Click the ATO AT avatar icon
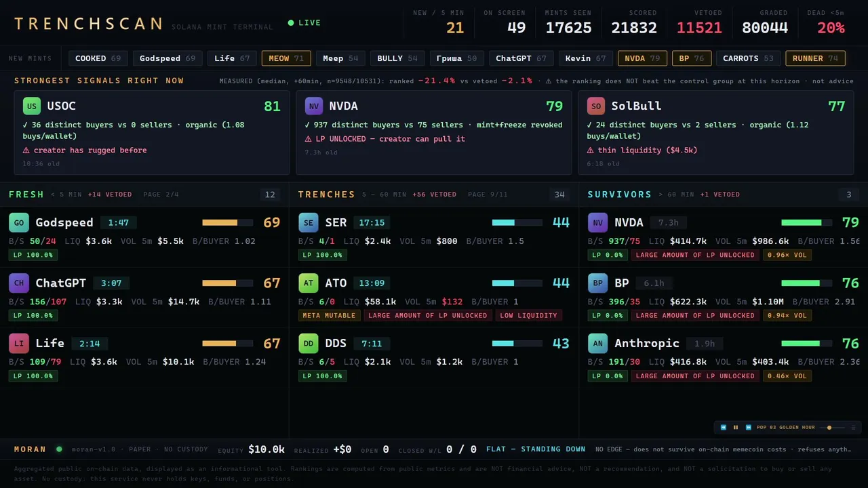 point(309,283)
